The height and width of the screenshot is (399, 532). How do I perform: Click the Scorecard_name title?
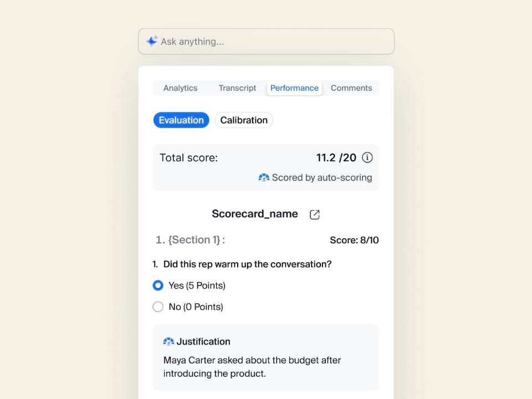point(255,214)
